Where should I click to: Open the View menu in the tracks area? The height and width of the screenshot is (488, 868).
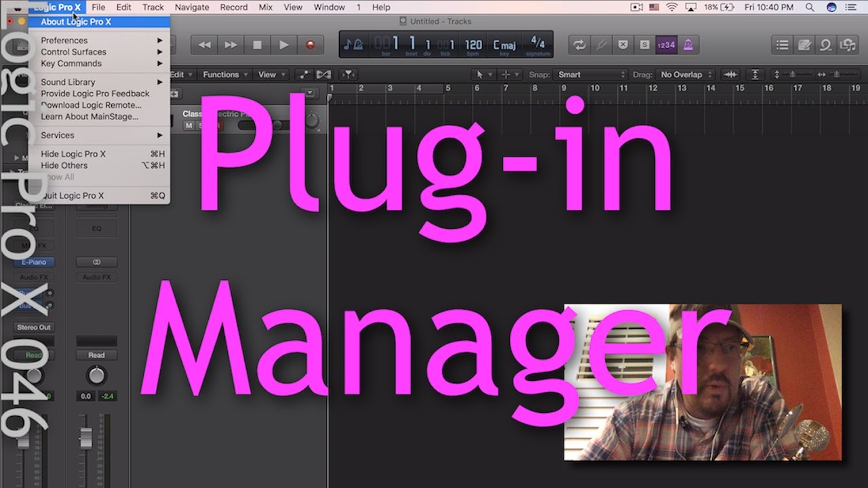(271, 75)
